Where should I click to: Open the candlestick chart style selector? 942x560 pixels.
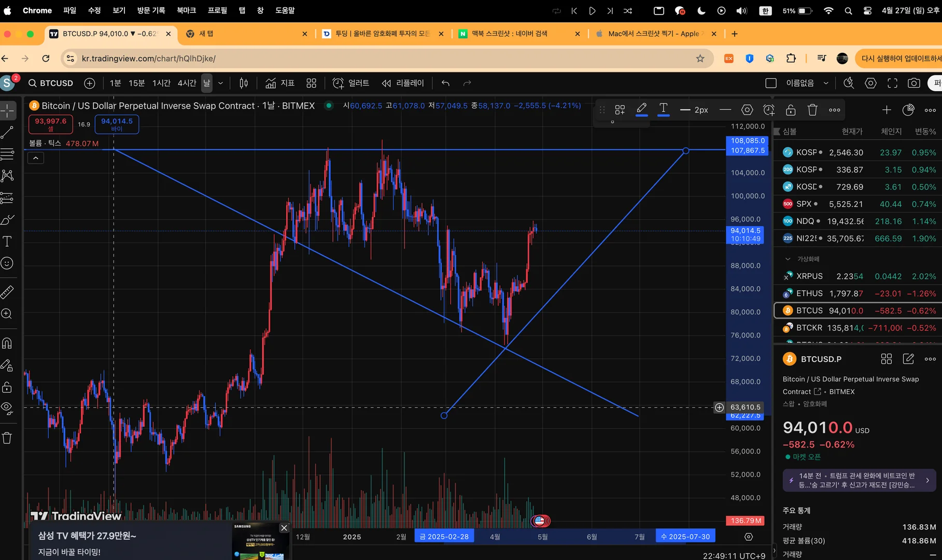coord(244,83)
